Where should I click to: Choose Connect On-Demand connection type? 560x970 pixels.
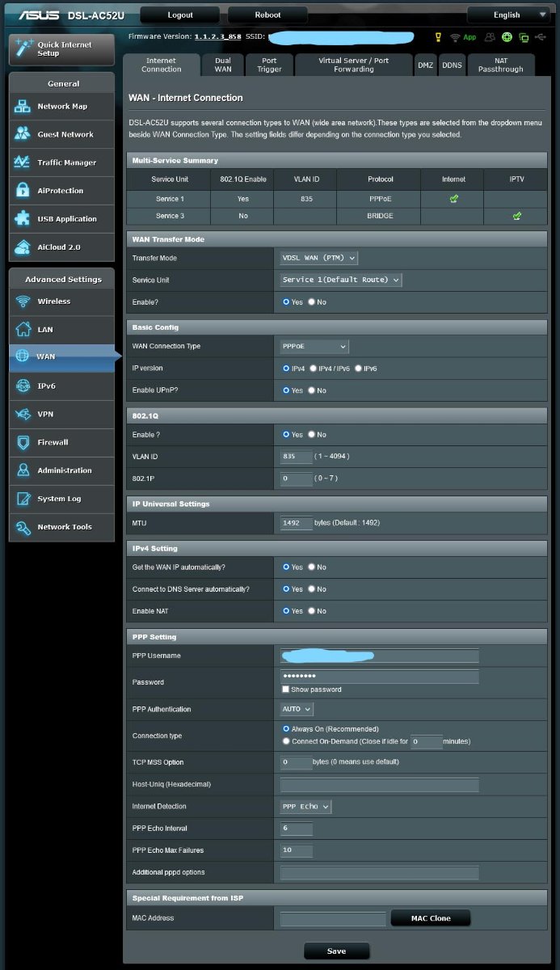286,740
